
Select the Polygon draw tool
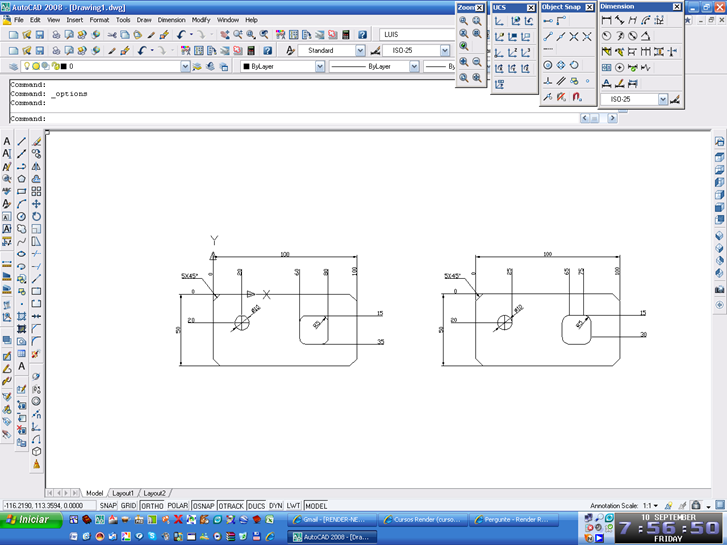point(21,179)
